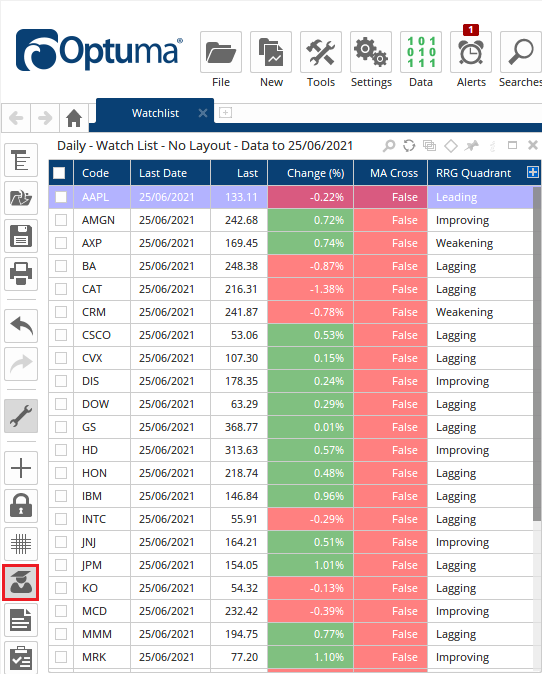Click the document notes sidebar icon
This screenshot has height=674, width=542.
point(21,620)
